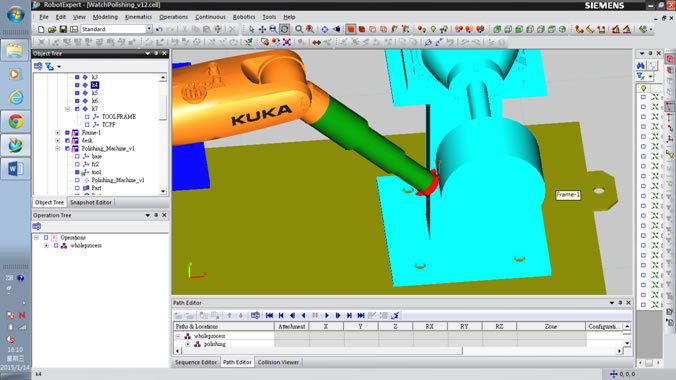
Task: Open a cell with the folder icon
Action: click(52, 29)
